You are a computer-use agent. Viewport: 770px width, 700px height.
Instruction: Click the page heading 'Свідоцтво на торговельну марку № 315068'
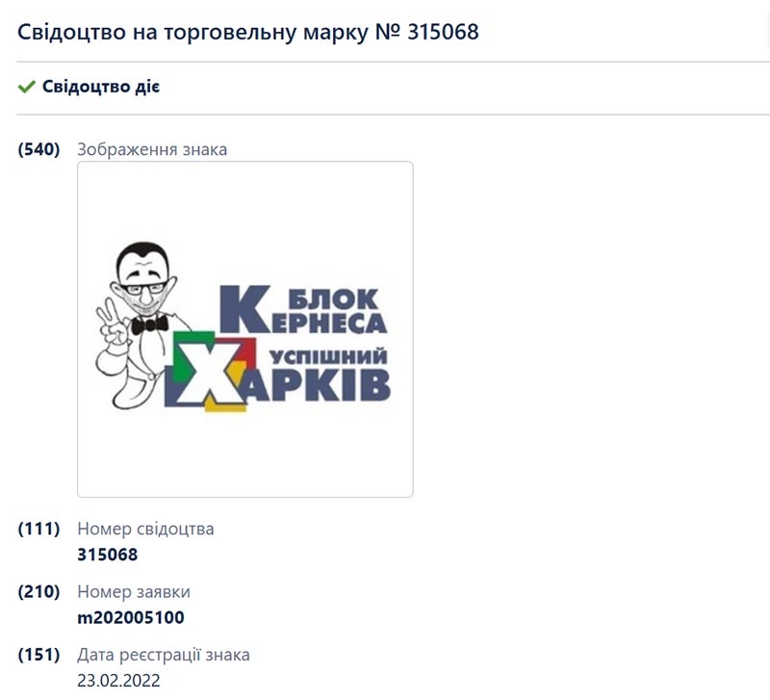248,32
